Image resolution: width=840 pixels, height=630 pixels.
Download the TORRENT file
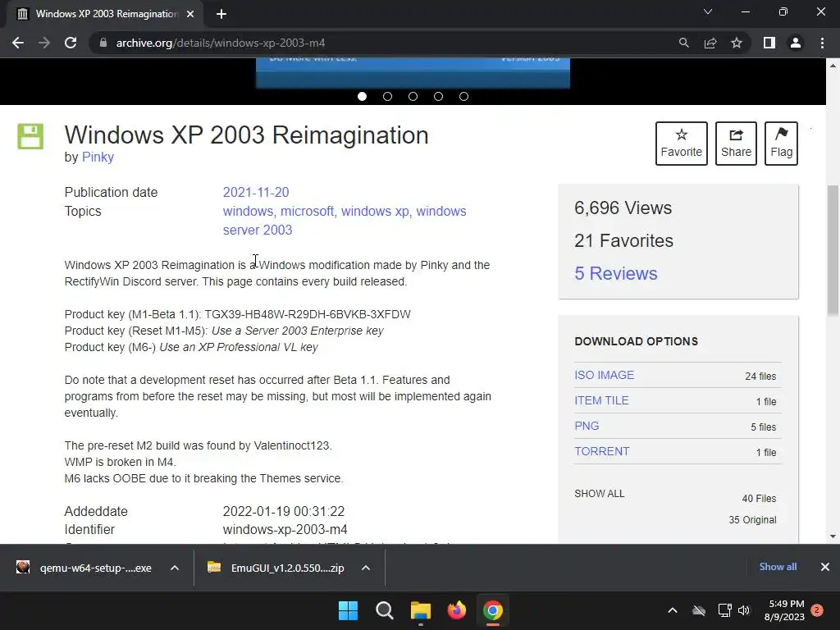point(601,451)
